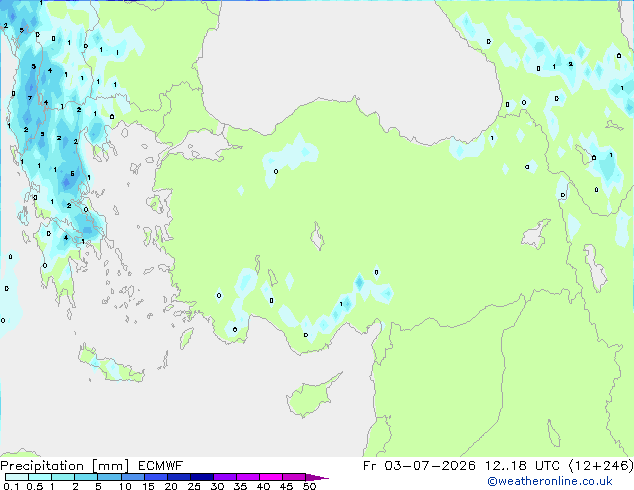Click the 0.1–0.5 mm legend color box
Viewport: 634px width, 490px height.
(x=17, y=477)
